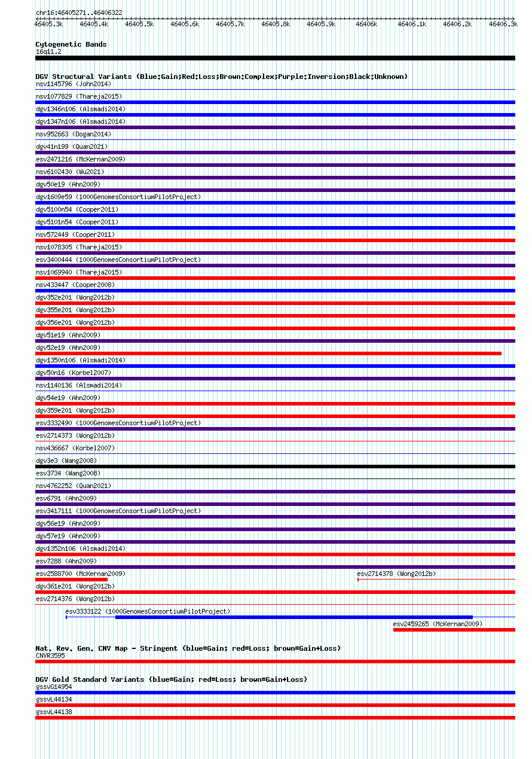Click label dgv5100n54 (Cooper2011)
Viewport: 532px width, 759px height.
(77, 209)
